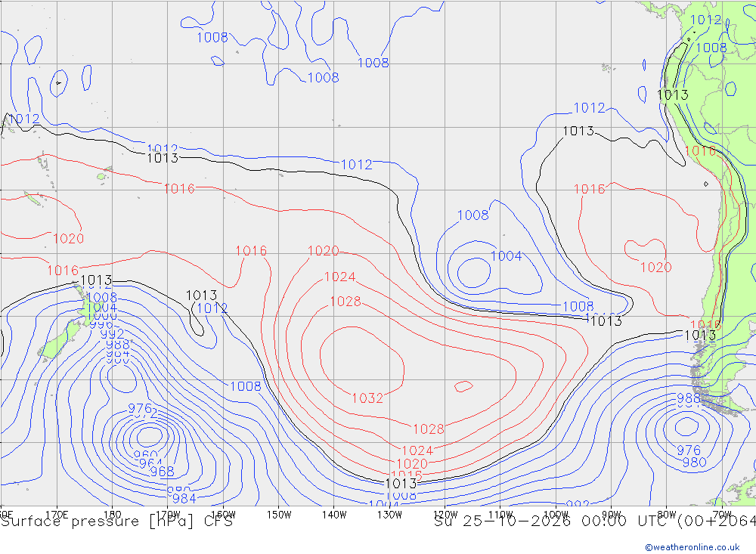
Task: Click the blue 1008 label over South America
Action: [711, 48]
